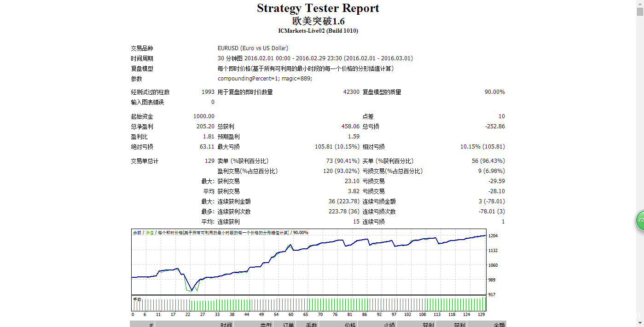Click the 90.00% modelling quality value
Image resolution: width=644 pixels, height=327 pixels.
click(494, 92)
